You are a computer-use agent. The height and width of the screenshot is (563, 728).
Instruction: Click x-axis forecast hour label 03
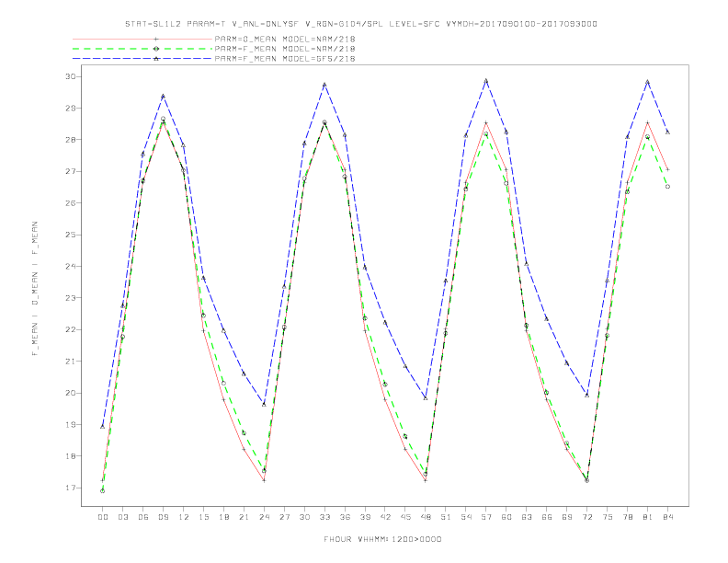[122, 517]
